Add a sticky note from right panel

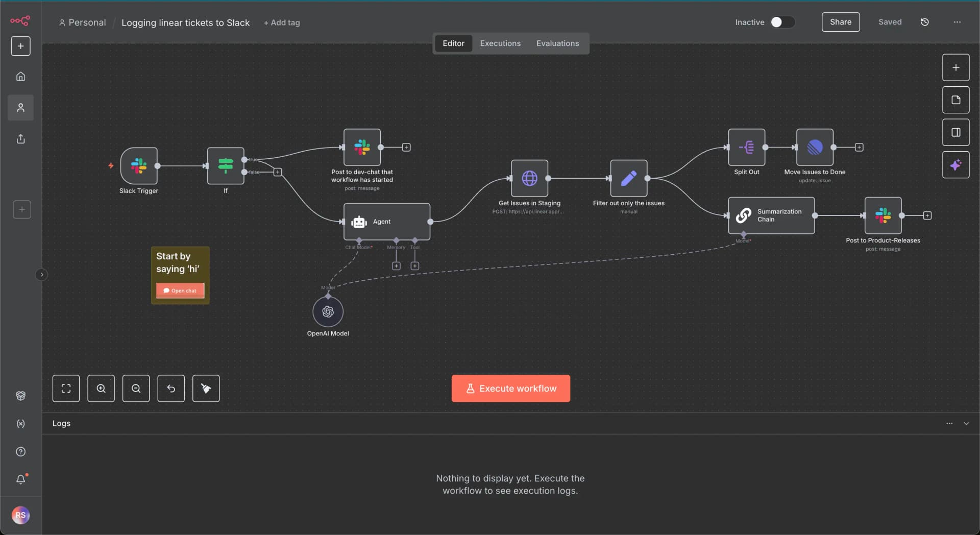[x=955, y=100]
